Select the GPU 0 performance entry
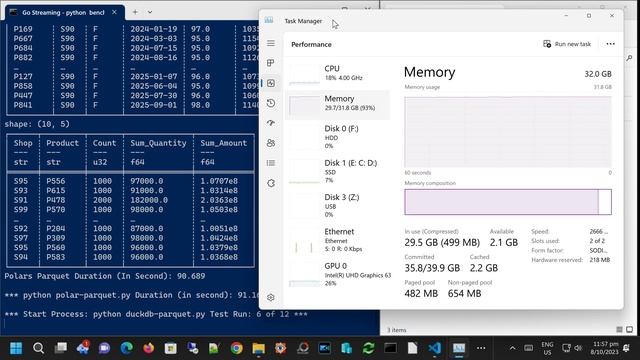This screenshot has width=640, height=360. click(x=338, y=274)
